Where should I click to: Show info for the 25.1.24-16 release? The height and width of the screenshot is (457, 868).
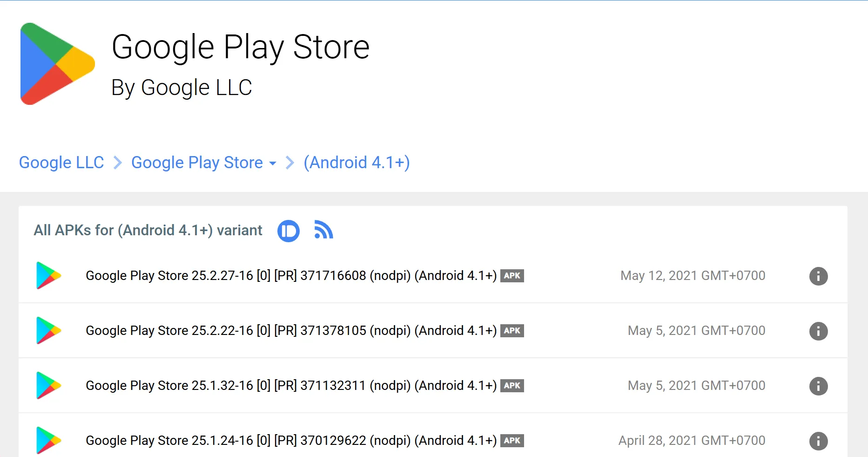tap(819, 441)
